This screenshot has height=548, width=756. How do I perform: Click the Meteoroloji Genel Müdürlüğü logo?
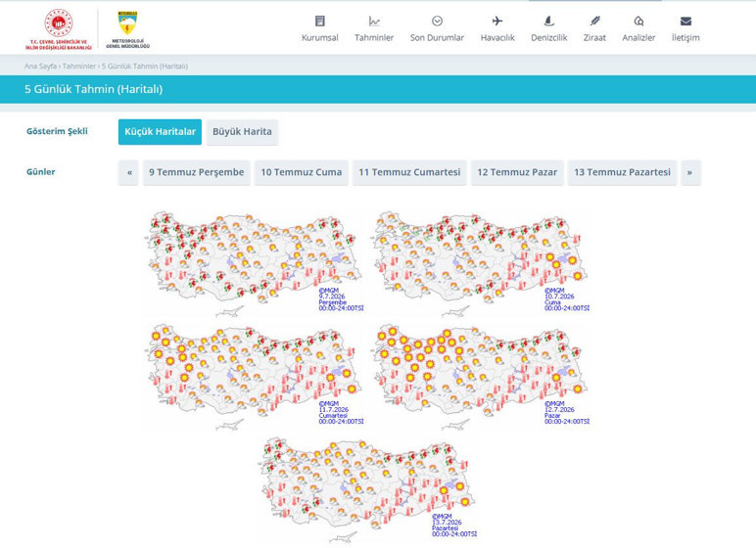point(127,29)
